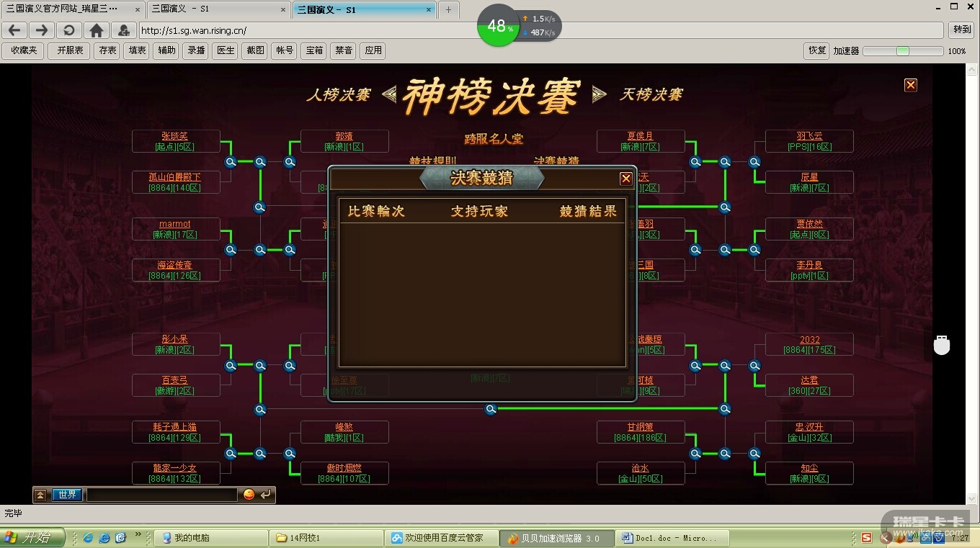The width and height of the screenshot is (980, 548).
Task: Open the match magnifier beside 忠汉升 and 知尘
Action: tap(754, 454)
